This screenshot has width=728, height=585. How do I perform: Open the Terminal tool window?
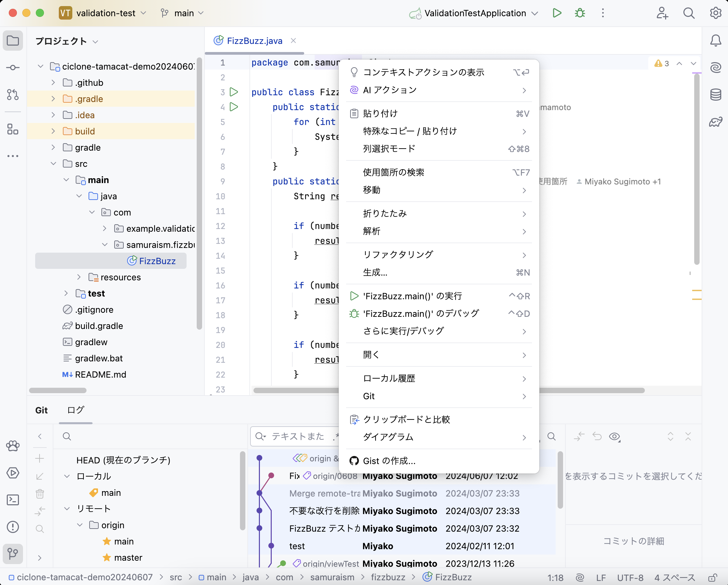(13, 500)
